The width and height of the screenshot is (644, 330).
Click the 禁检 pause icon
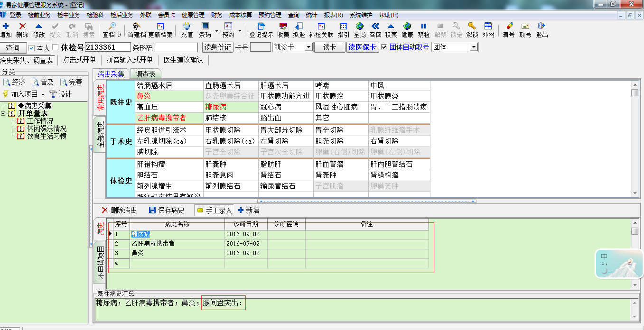[x=424, y=26]
